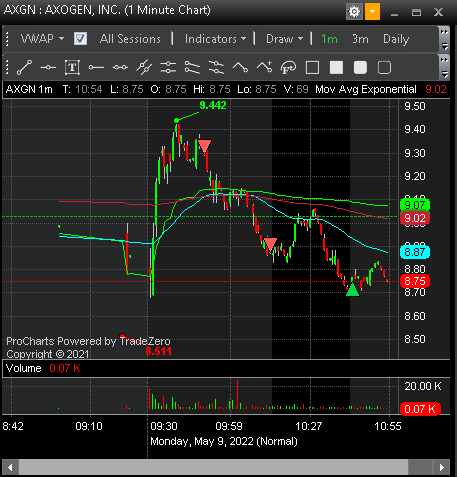457x477 pixels.
Task: Click the red sell marker near 9.30
Action: click(204, 146)
